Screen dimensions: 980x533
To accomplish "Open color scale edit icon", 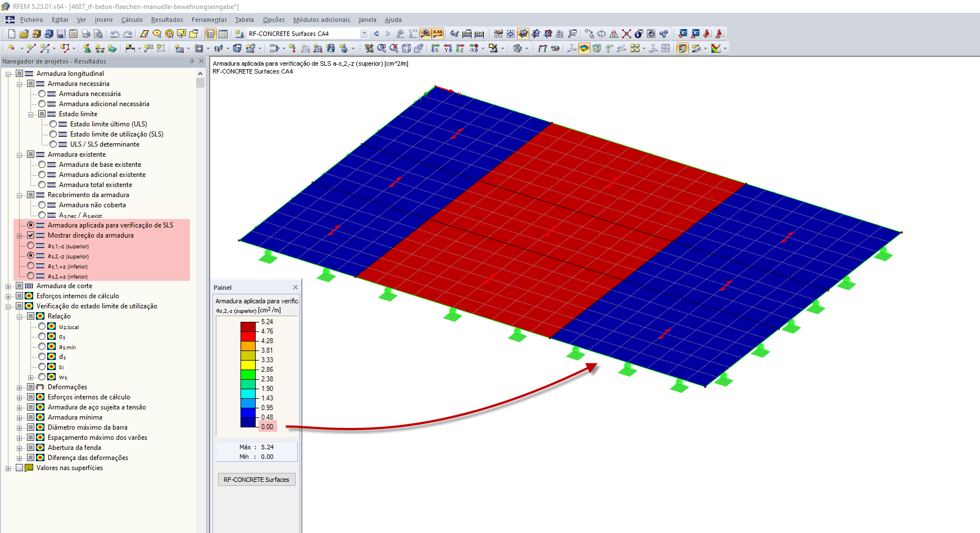I will coord(715,48).
